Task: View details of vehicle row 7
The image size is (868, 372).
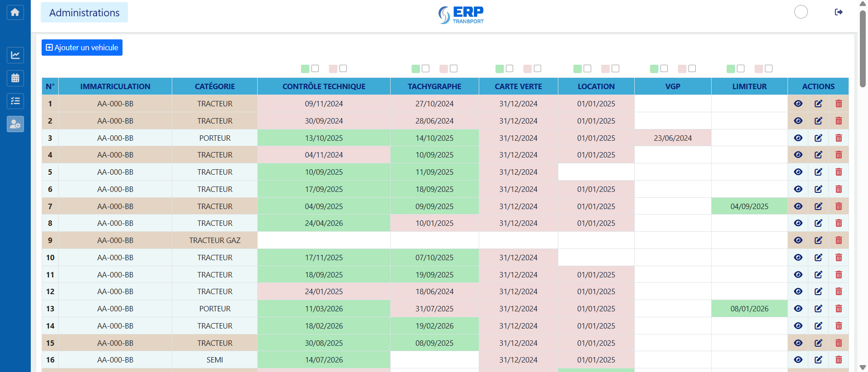Action: click(x=798, y=206)
